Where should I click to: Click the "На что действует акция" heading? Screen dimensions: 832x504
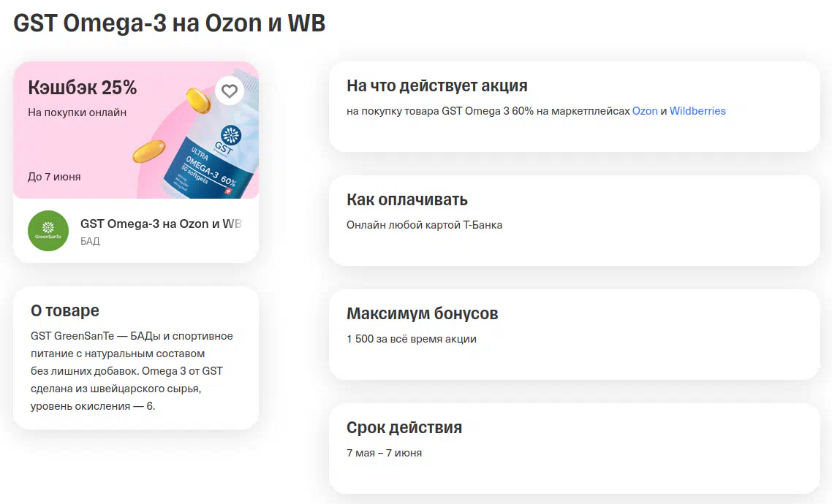(436, 86)
